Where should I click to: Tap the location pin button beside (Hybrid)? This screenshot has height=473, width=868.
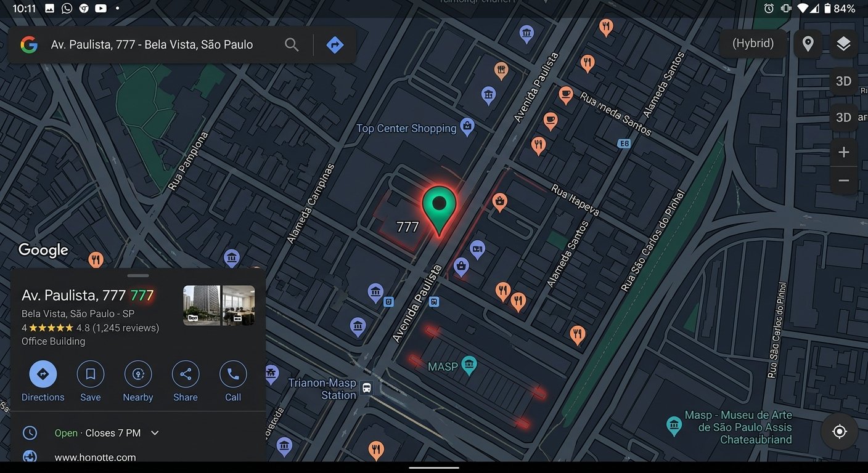[808, 44]
